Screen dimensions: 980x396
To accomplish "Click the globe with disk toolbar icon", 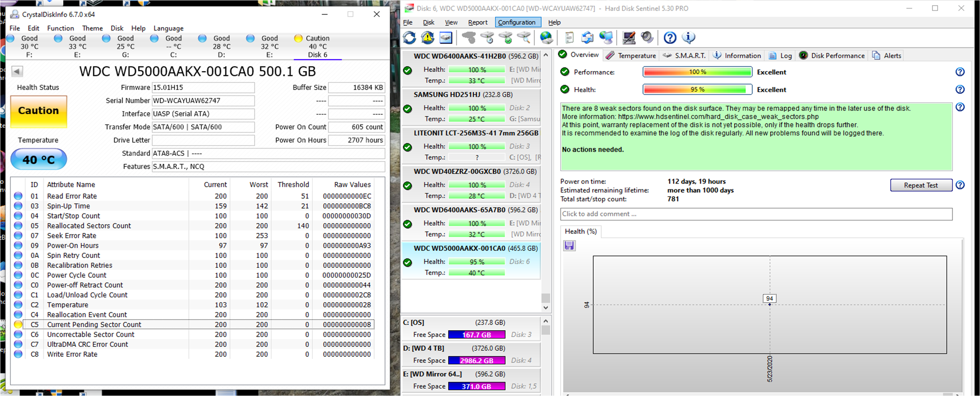I will pos(546,38).
